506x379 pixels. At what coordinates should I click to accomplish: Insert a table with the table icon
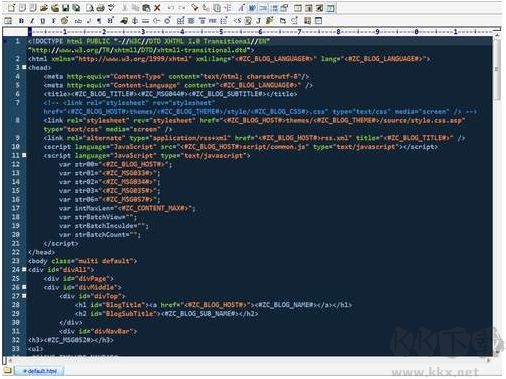point(180,21)
